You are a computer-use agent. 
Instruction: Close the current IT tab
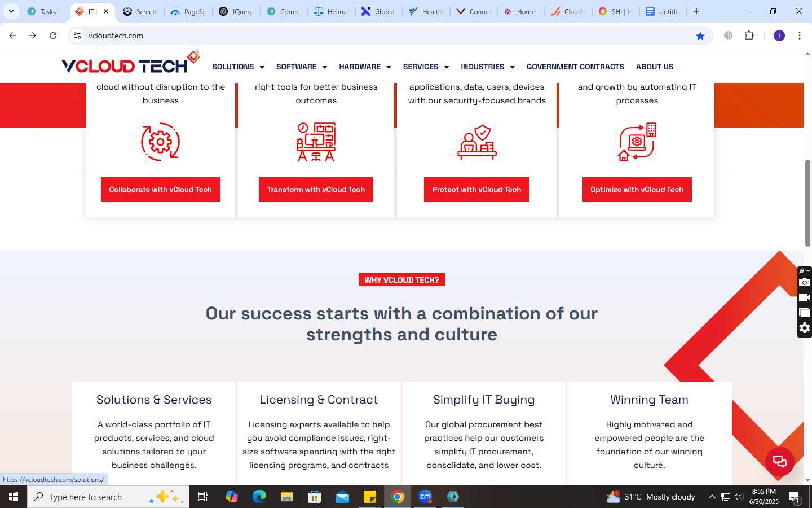pyautogui.click(x=106, y=11)
